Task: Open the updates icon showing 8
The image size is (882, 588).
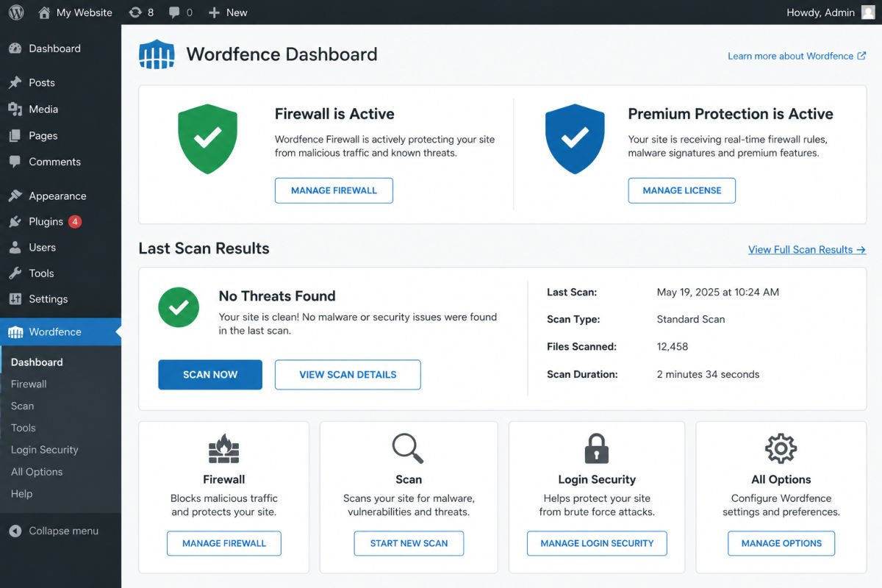Action: pos(135,12)
